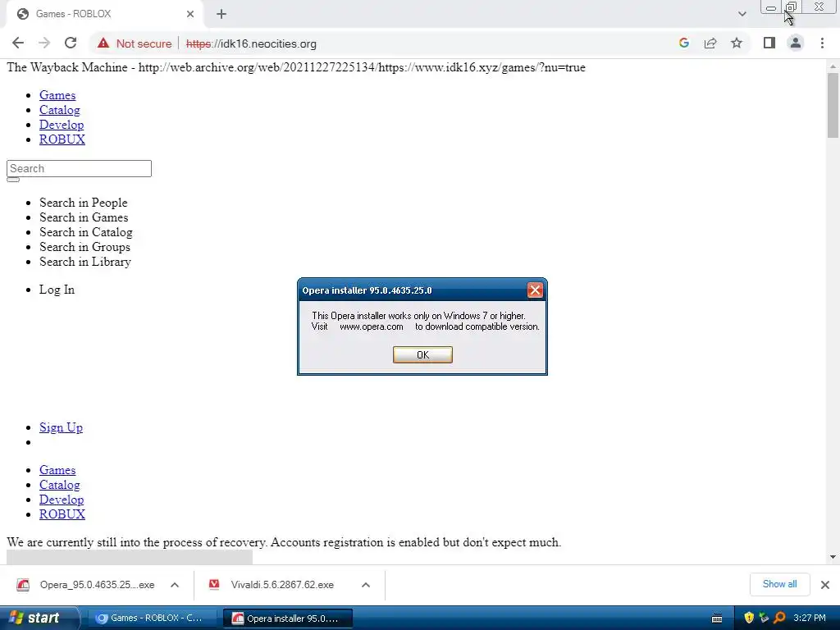Open the orange magnifier tray icon

pyautogui.click(x=779, y=619)
